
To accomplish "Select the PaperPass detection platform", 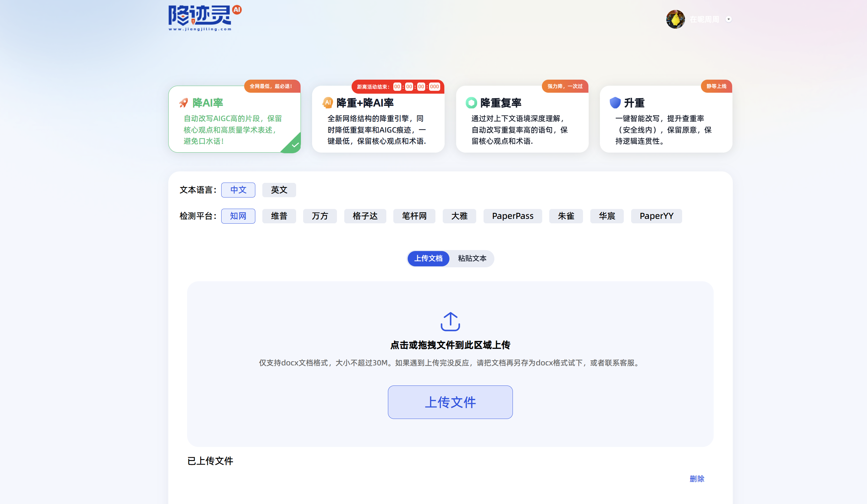I will point(512,216).
